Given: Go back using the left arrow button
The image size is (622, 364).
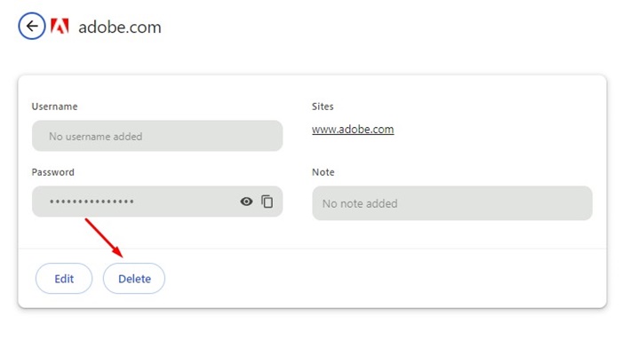Looking at the screenshot, I should pos(32,26).
